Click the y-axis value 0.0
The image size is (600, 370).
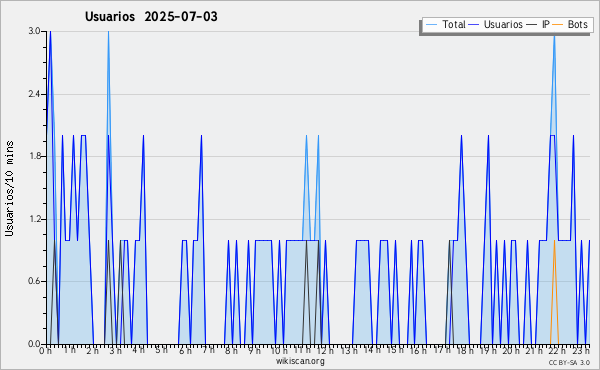point(34,344)
